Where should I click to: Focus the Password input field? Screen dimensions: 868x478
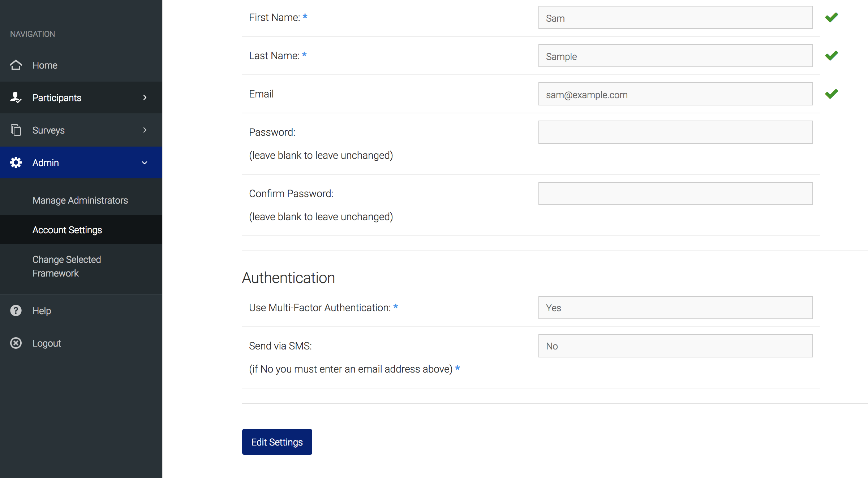tap(675, 132)
